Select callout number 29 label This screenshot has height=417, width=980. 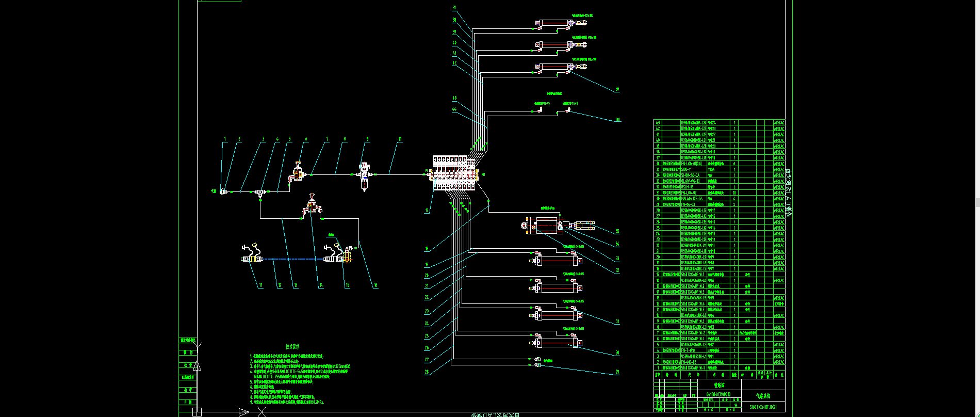(x=617, y=372)
